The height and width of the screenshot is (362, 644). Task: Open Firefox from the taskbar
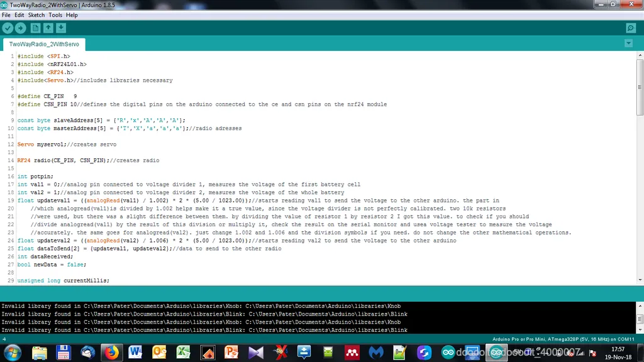tap(111, 353)
